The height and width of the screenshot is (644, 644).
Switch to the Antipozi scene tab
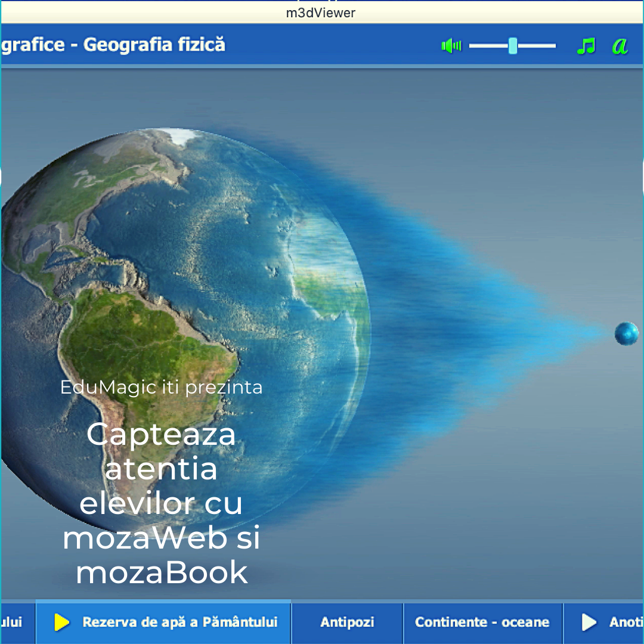click(347, 622)
